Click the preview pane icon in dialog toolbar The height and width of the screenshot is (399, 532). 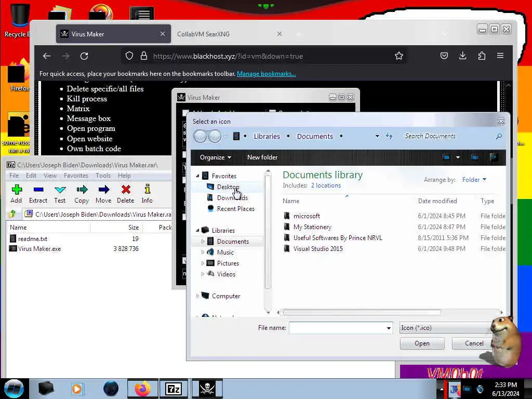click(x=475, y=157)
